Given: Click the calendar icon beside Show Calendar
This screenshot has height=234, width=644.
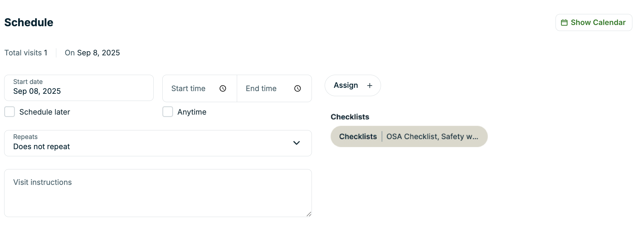Looking at the screenshot, I should coord(564,23).
